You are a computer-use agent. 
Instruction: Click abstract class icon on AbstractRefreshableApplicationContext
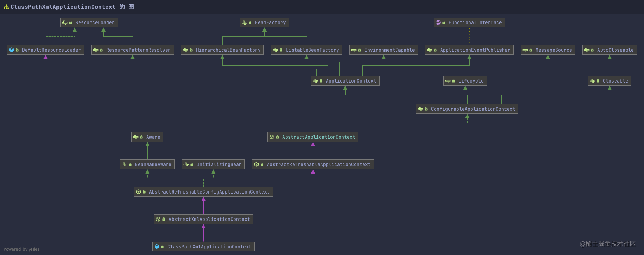(256, 164)
